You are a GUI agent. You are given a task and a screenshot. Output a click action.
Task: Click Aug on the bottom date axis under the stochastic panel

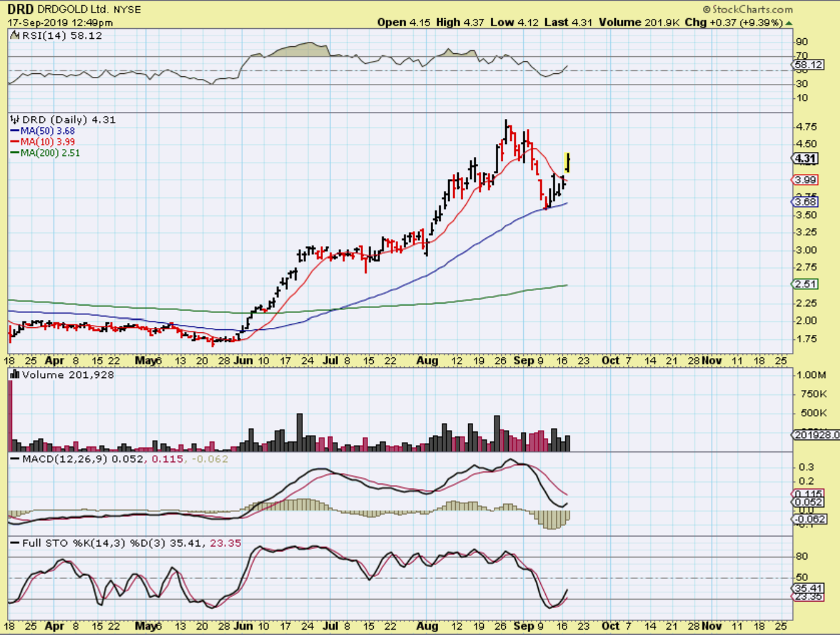[428, 626]
